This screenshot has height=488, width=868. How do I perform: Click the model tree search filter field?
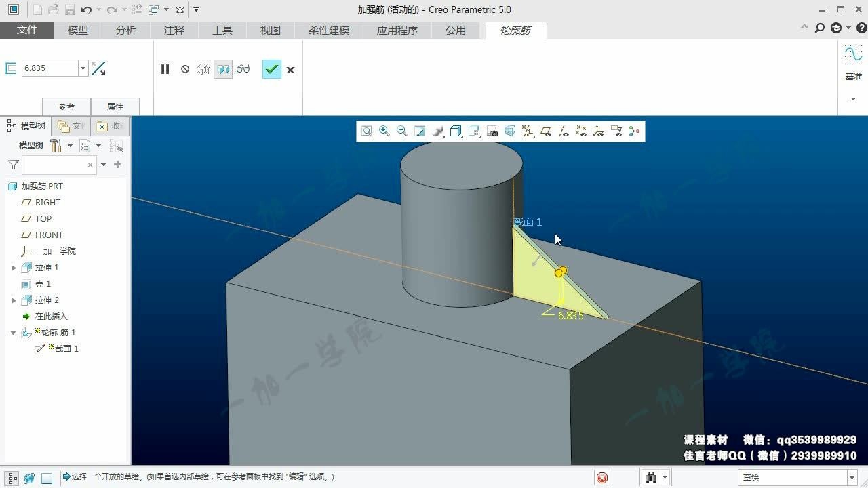(58, 165)
